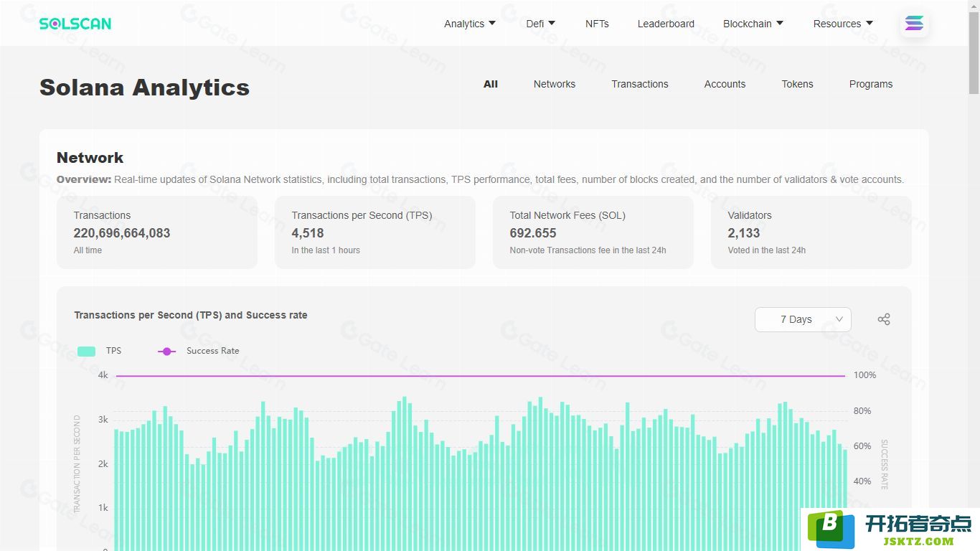Toggle the TPS legend swatch
Viewport: 980px width, 551px height.
[x=86, y=351]
